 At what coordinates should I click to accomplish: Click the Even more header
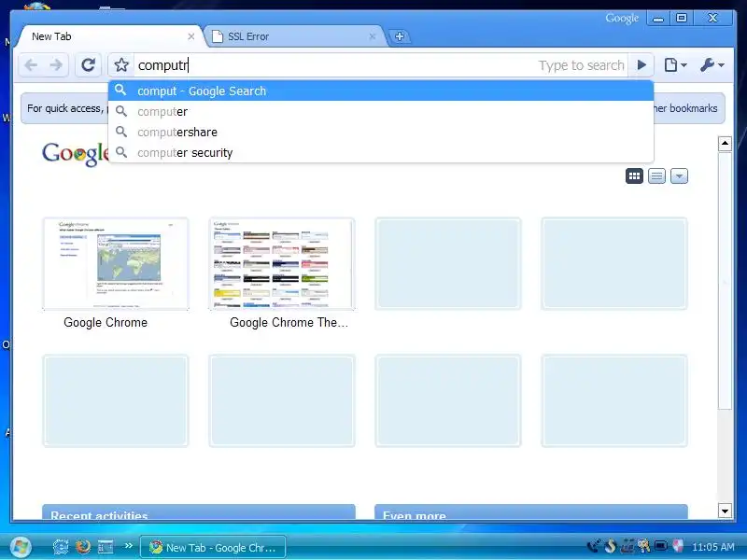(x=531, y=512)
